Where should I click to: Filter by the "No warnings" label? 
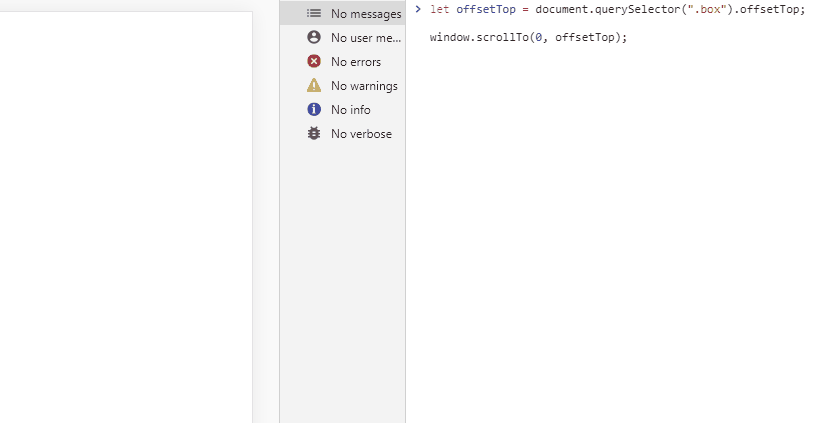click(364, 85)
